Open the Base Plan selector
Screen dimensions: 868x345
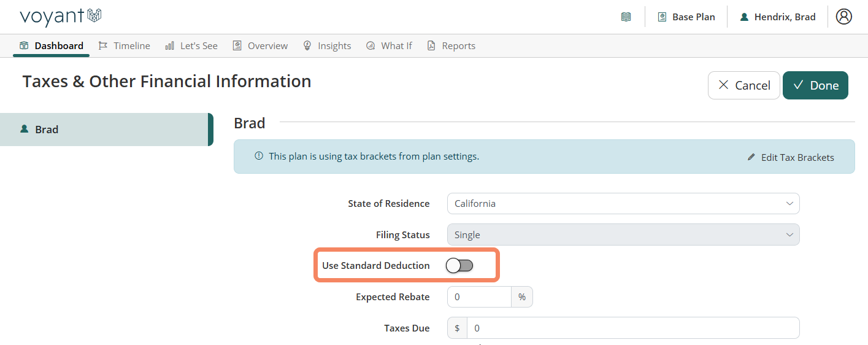686,17
